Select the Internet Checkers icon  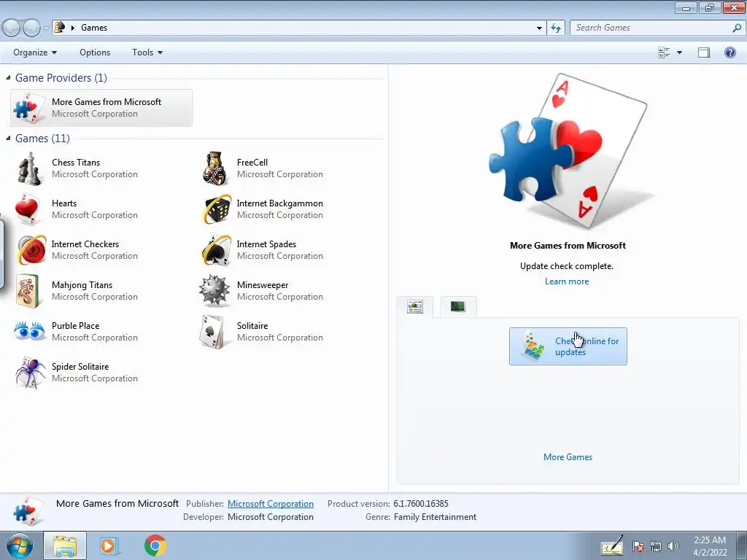pyautogui.click(x=31, y=250)
